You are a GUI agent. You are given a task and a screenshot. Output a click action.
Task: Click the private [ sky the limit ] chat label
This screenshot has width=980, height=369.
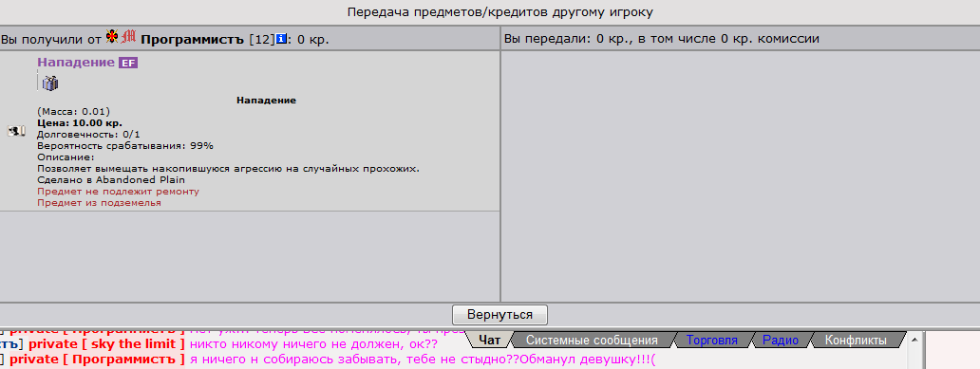(107, 344)
